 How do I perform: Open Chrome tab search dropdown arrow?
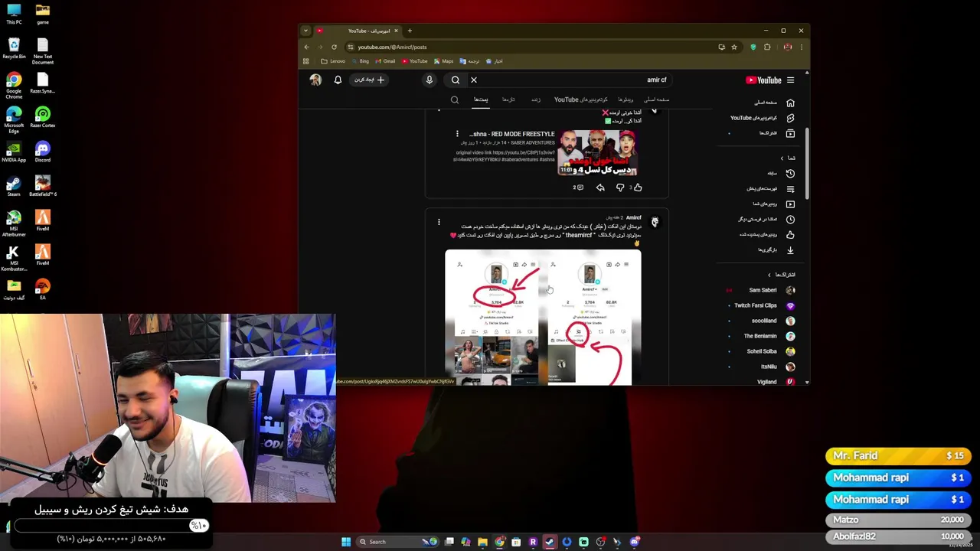[x=305, y=31]
